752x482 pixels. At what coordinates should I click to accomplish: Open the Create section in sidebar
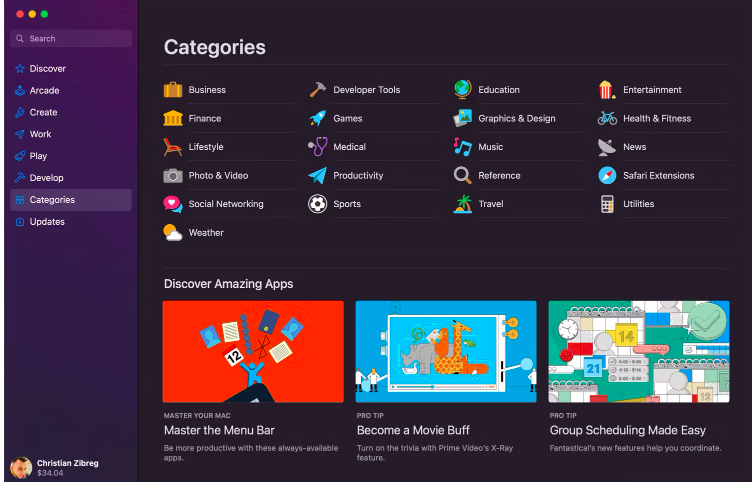(71, 112)
